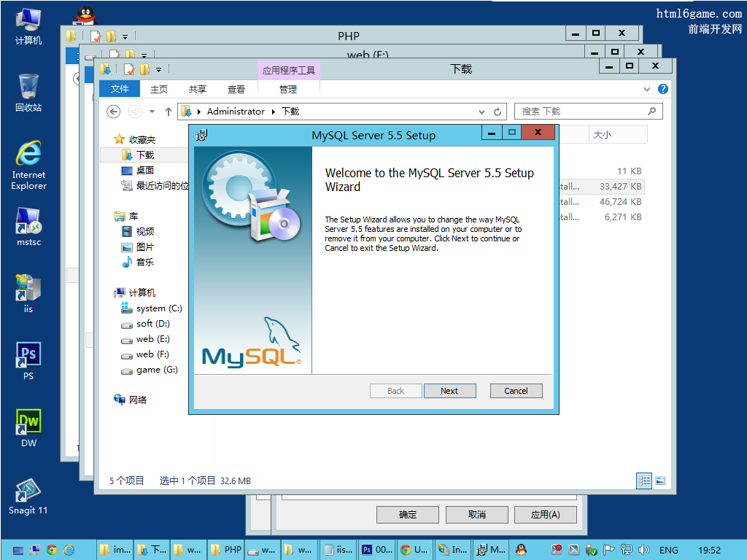747x560 pixels.
Task: Select 视频 library in navigation pane
Action: point(145,231)
